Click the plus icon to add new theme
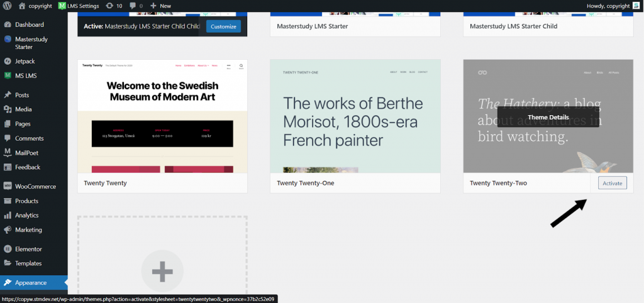 pos(162,272)
